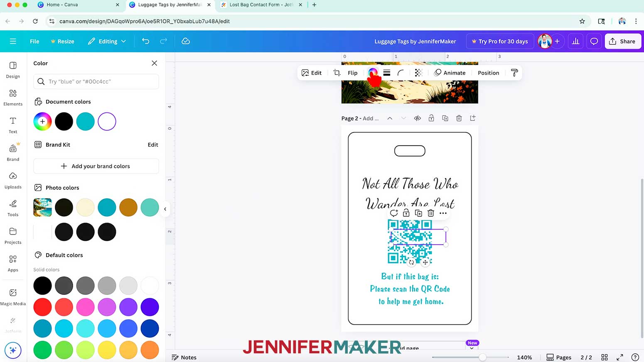Toggle the Pages thumbnails panel
The image size is (644, 362).
coord(559,357)
